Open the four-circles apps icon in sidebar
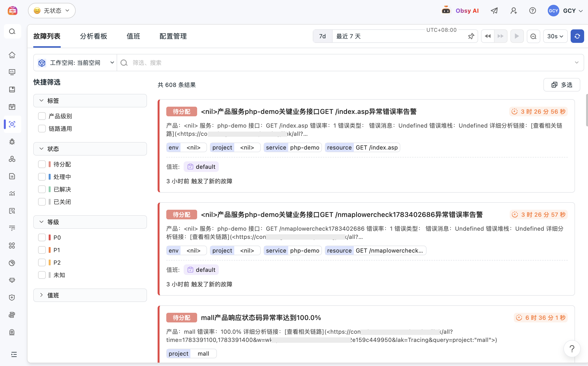588x366 pixels. click(12, 245)
